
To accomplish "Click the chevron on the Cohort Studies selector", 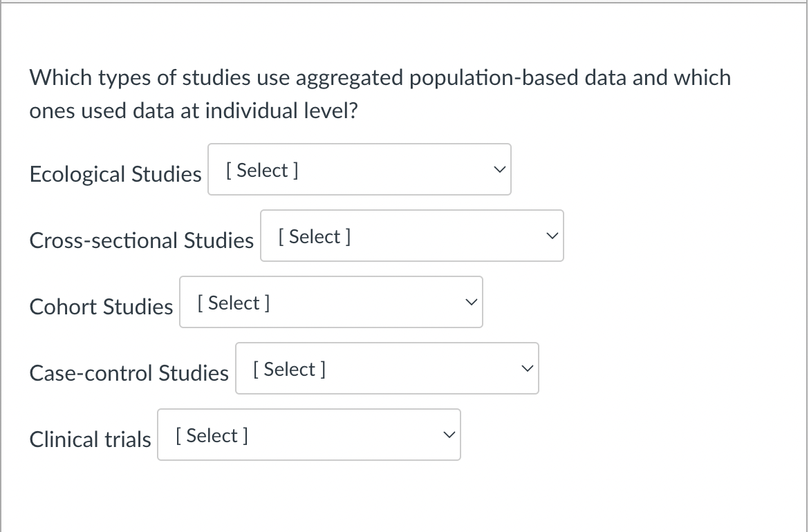I will coord(471,301).
